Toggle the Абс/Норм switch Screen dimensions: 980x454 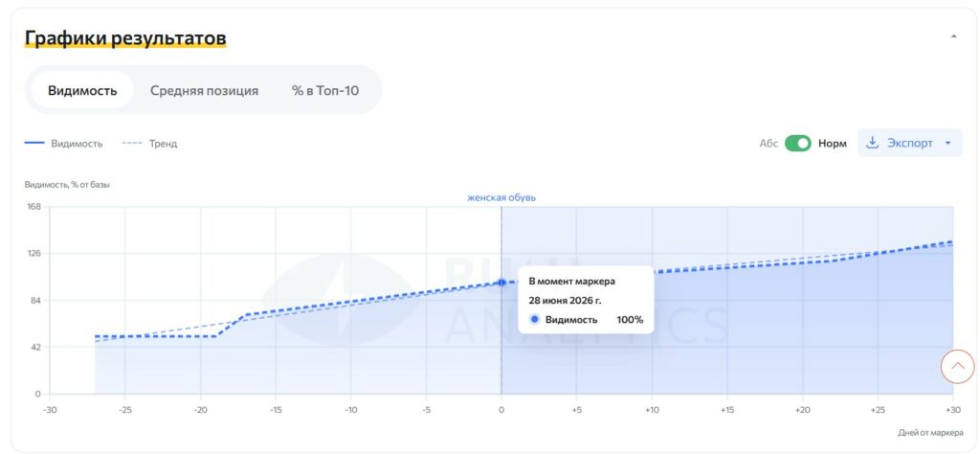click(797, 144)
